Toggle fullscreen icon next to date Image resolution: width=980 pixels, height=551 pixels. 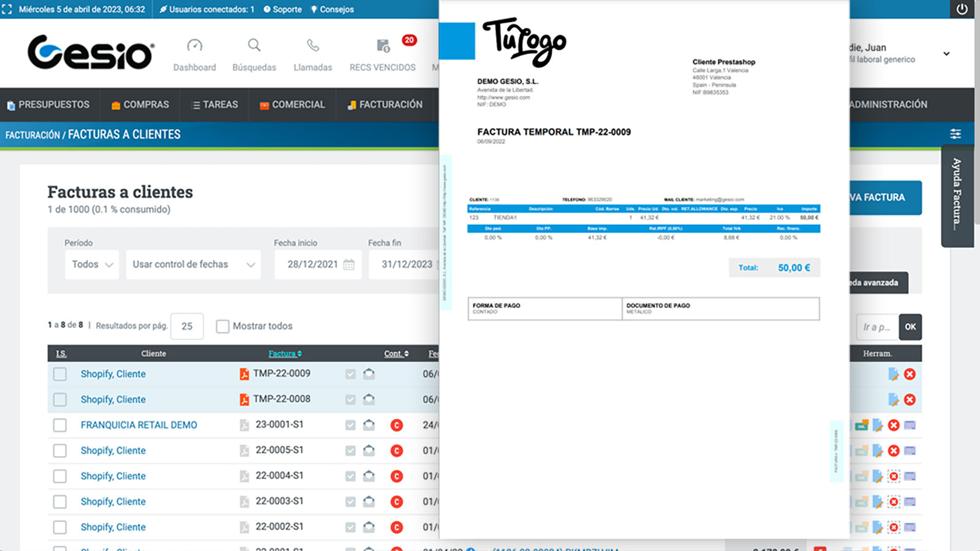click(7, 9)
